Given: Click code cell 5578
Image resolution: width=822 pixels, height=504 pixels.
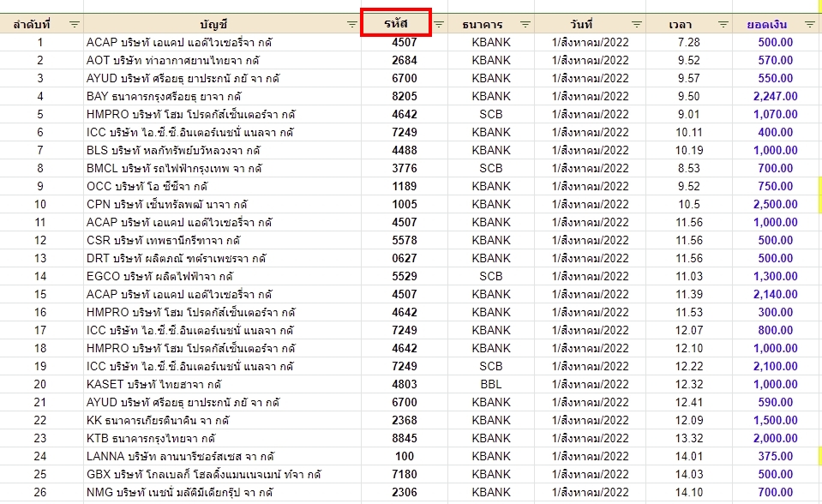Looking at the screenshot, I should click(x=405, y=240).
